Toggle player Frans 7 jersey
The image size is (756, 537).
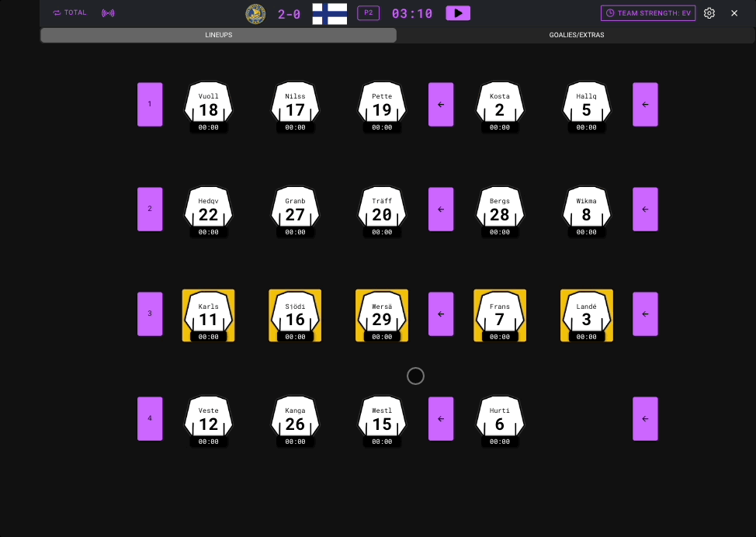pos(500,315)
